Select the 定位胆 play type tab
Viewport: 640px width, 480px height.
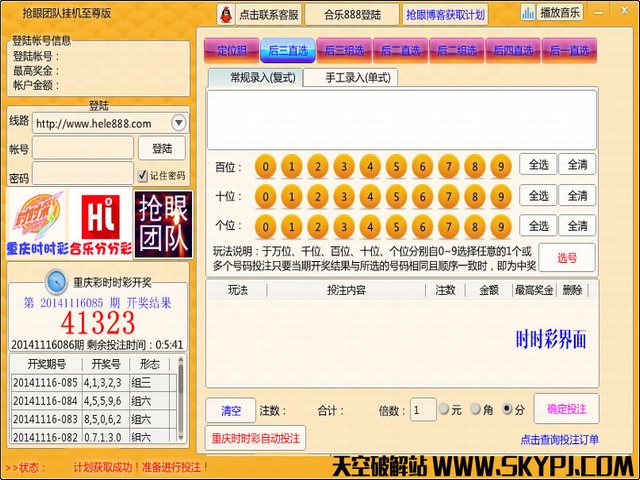pos(231,49)
